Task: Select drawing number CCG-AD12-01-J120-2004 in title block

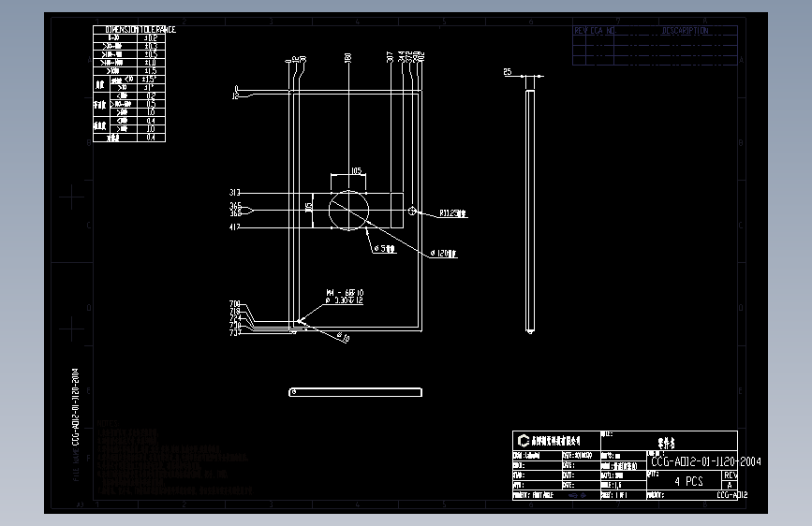Action: tap(706, 461)
